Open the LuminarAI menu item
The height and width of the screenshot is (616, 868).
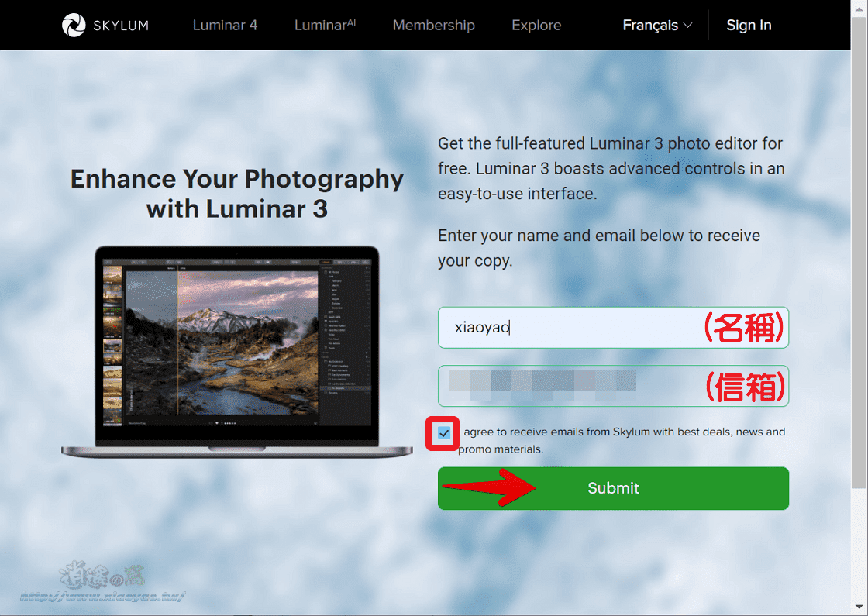click(x=325, y=25)
